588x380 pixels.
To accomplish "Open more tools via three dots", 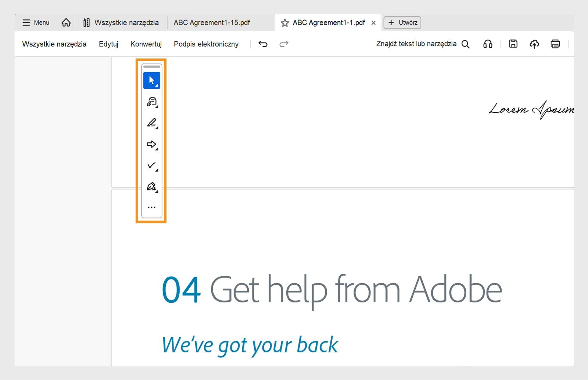I will pos(151,207).
